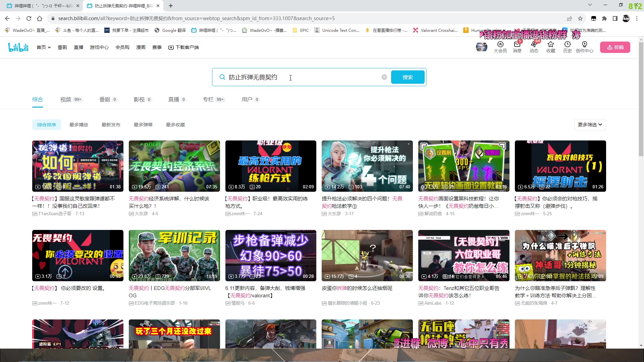Switch to the 视频 results tab
Screen dimensions: 644x362
point(71,100)
